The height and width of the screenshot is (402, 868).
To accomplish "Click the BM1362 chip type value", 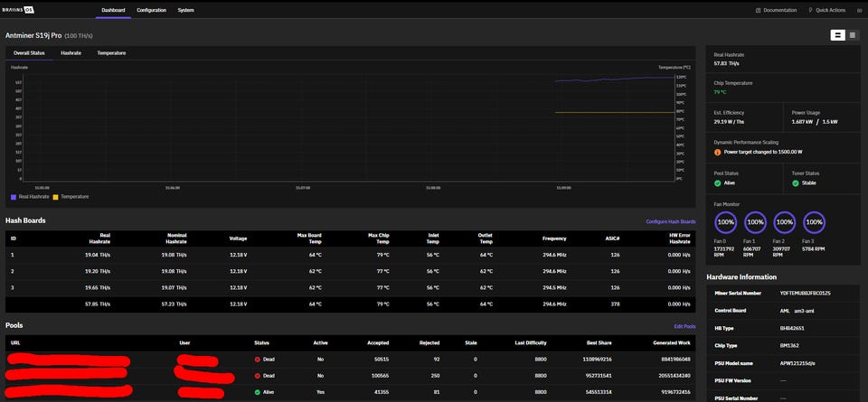I will (788, 346).
